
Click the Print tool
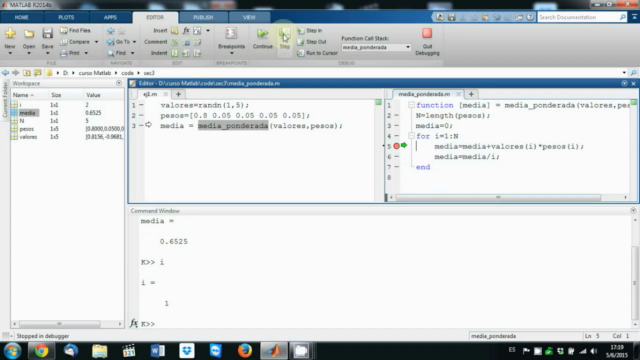70,53
